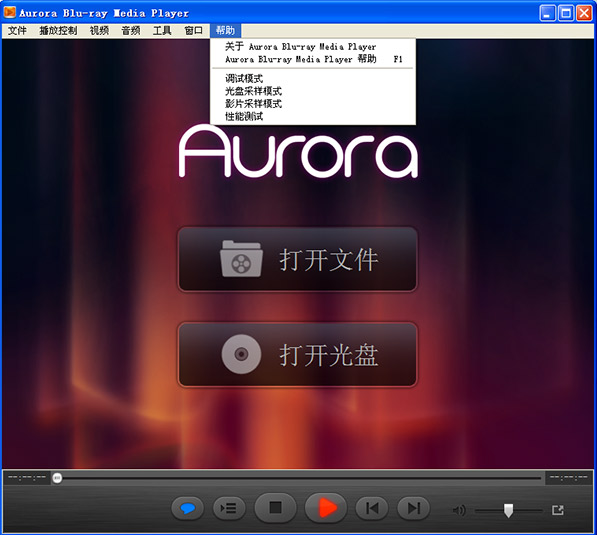Choose 光盘采样模式 menu entry
This screenshot has width=597, height=535.
coord(313,91)
